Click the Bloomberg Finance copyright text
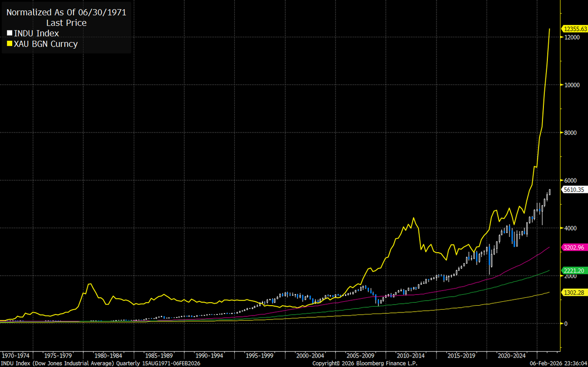The width and height of the screenshot is (588, 367). [365, 364]
